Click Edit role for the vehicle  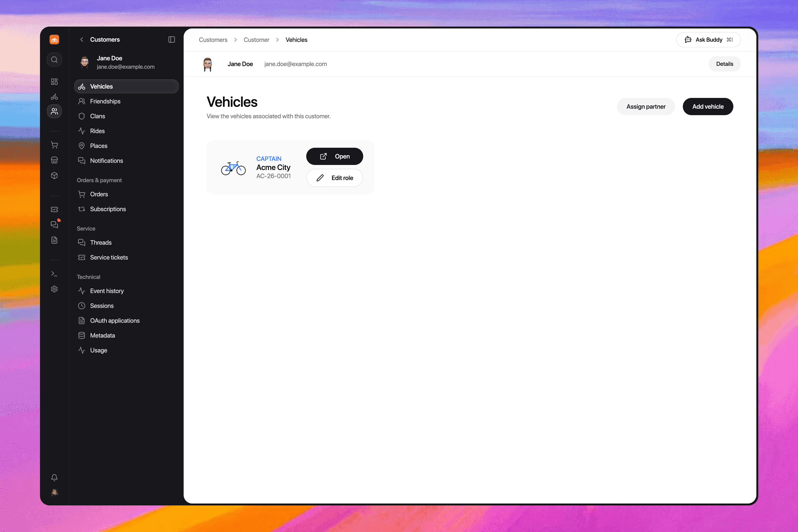pos(334,178)
